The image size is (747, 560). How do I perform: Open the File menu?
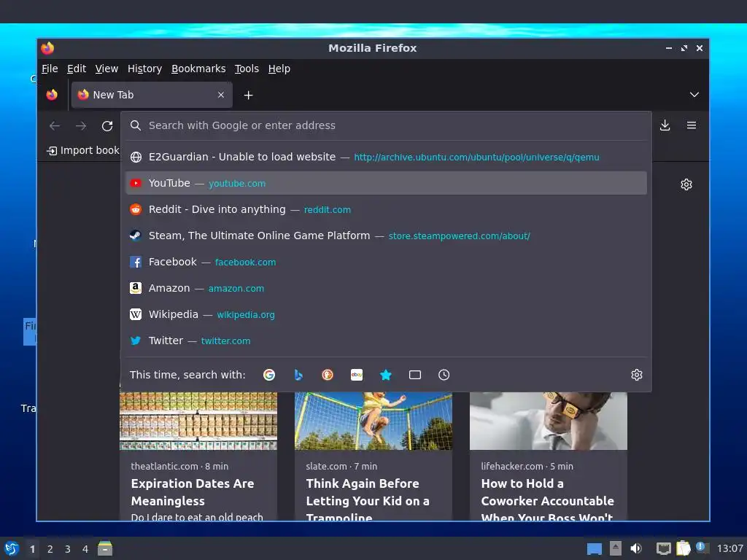coord(50,69)
